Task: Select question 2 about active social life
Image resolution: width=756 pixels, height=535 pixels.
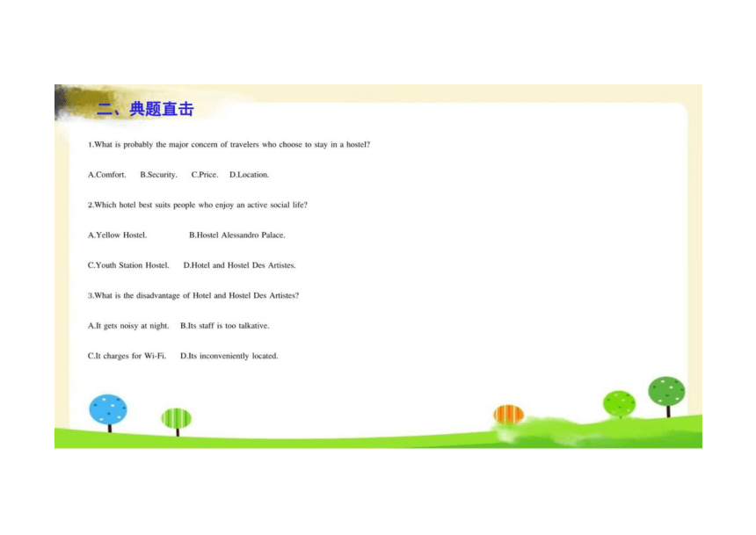Action: point(198,205)
